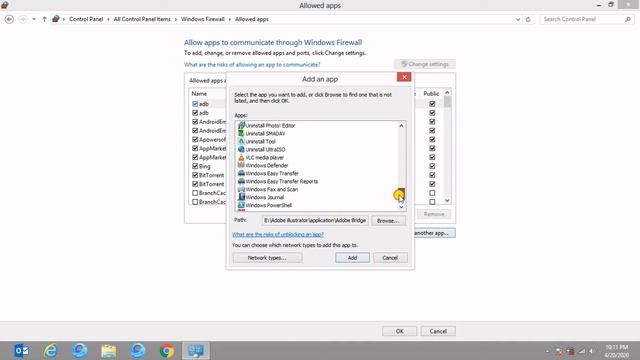Open Google Chrome from the taskbar
Screen dimensions: 640x360
tap(167, 351)
